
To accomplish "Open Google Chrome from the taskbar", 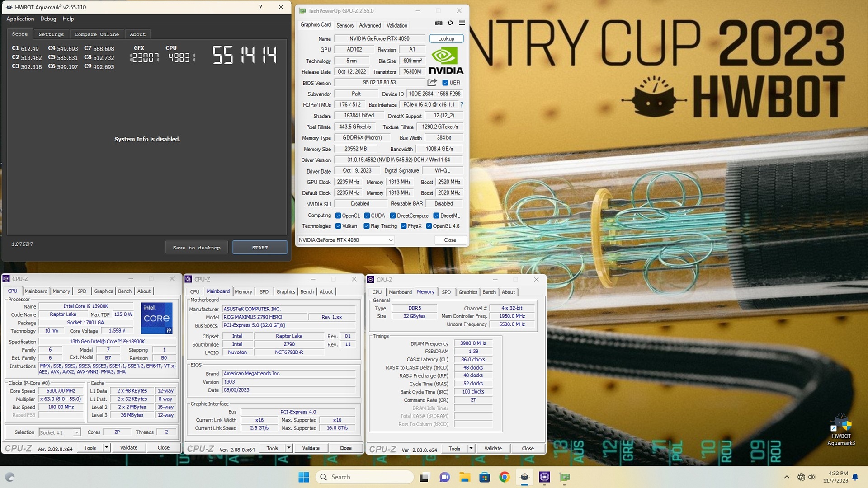I will click(505, 477).
